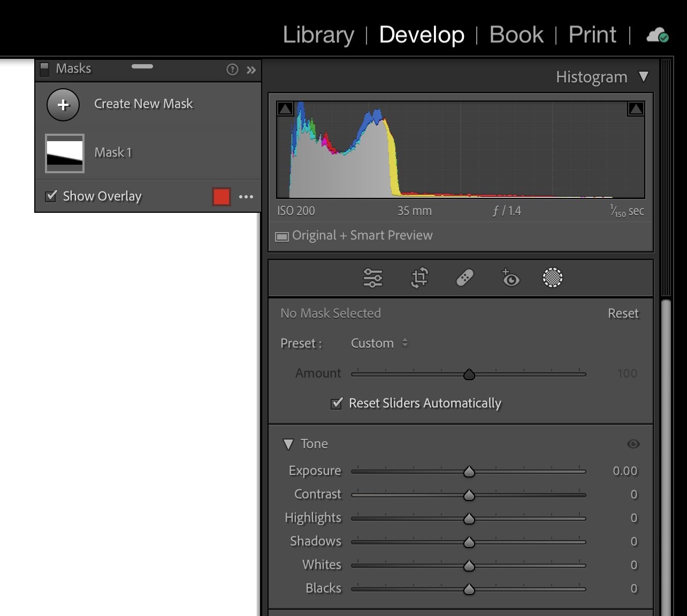Open overlay options three-dot menu

pos(246,197)
